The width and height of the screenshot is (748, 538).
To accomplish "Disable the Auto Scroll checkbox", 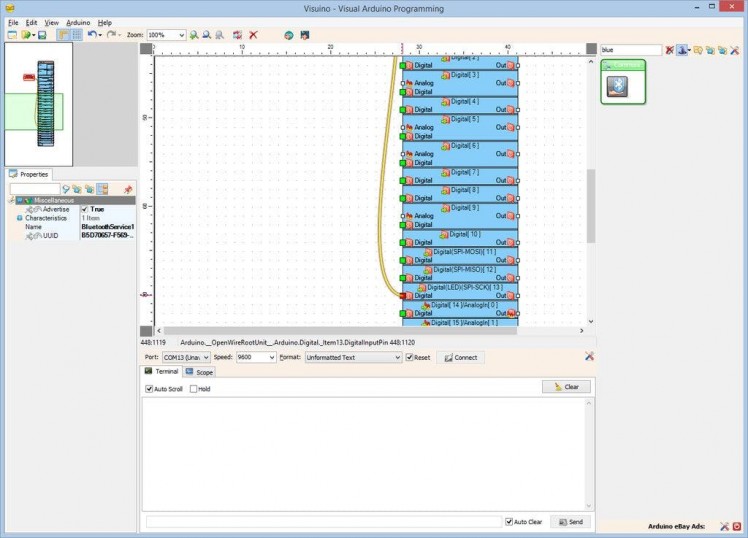I will [149, 389].
